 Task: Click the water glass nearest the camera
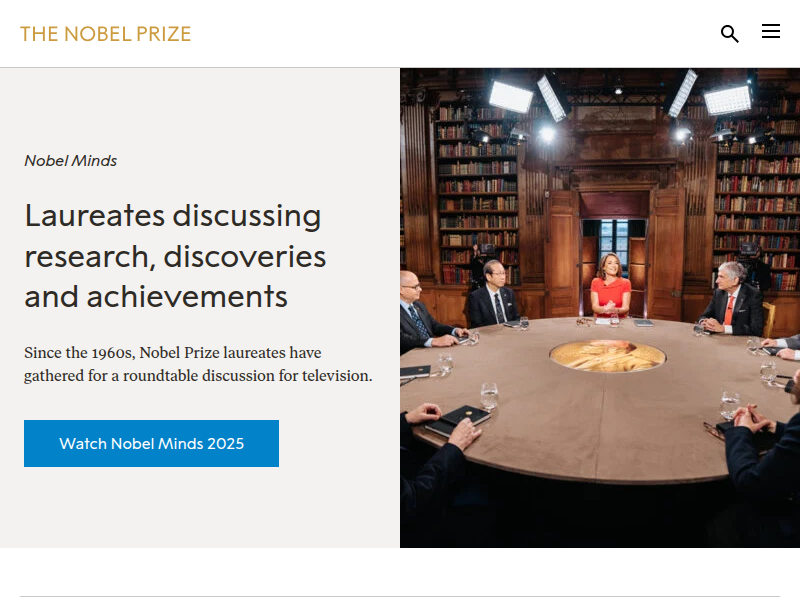point(489,394)
